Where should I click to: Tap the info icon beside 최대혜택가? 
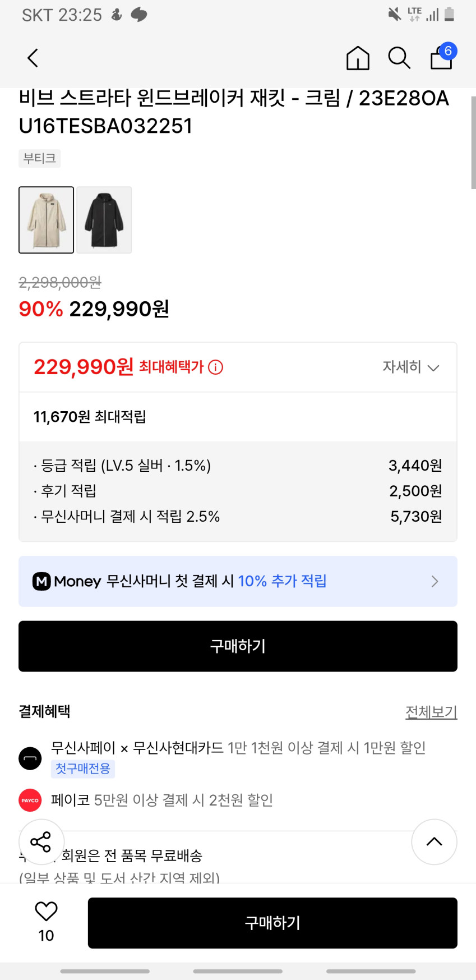(x=216, y=367)
